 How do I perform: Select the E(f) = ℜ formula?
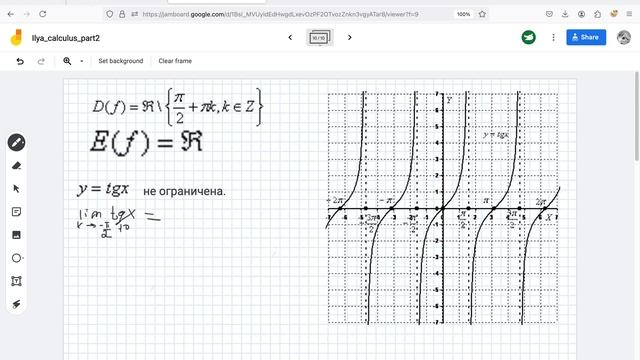(x=146, y=143)
